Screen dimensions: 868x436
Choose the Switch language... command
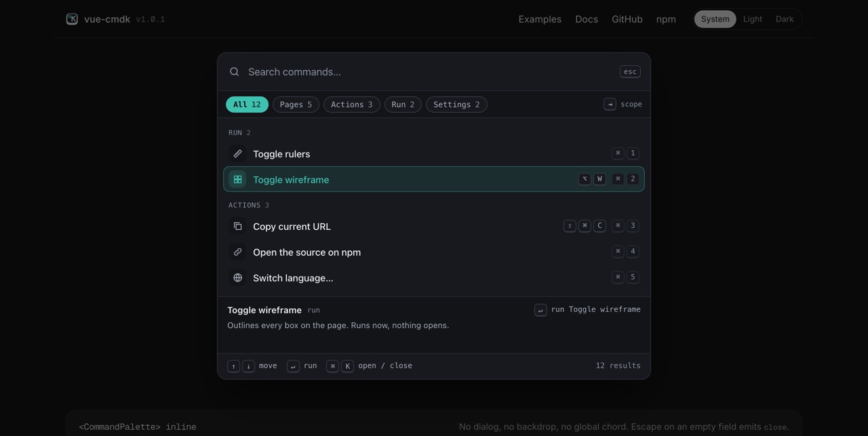434,278
